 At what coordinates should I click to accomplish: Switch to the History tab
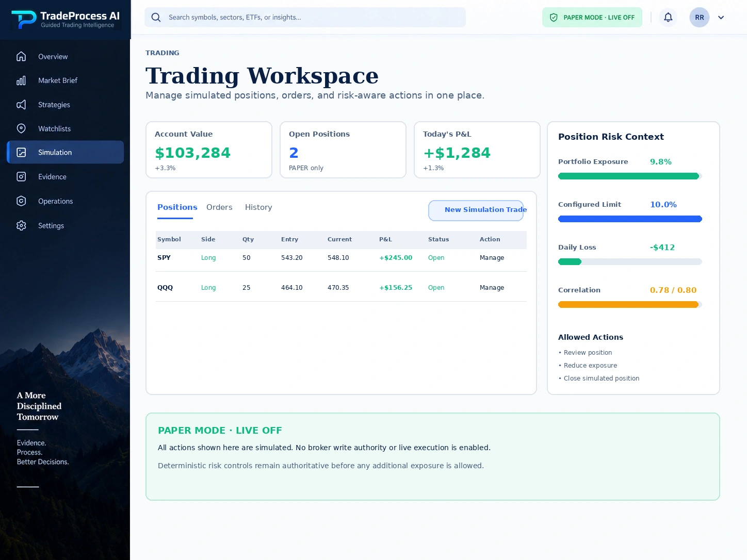tap(258, 207)
